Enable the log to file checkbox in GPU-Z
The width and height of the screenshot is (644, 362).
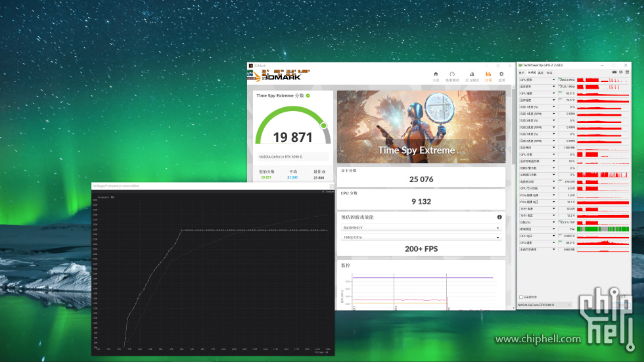pyautogui.click(x=521, y=297)
